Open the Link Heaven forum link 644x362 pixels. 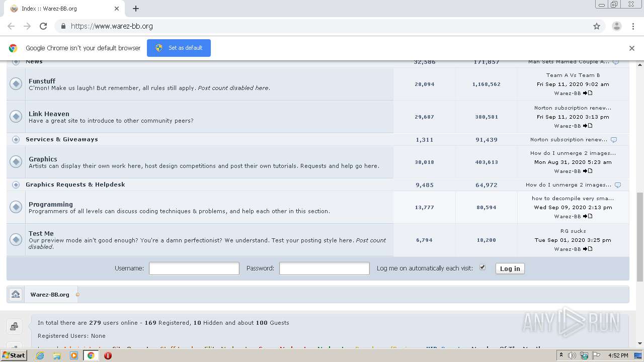(49, 114)
